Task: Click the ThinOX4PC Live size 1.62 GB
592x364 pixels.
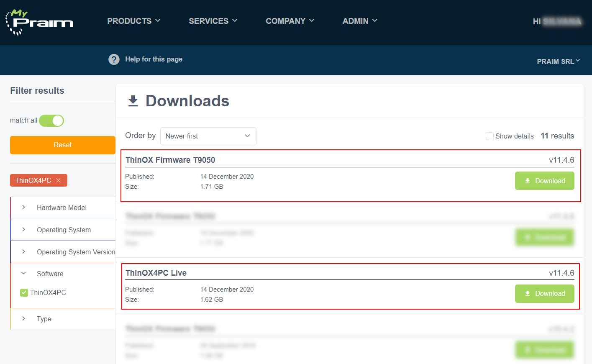Action: pyautogui.click(x=212, y=300)
